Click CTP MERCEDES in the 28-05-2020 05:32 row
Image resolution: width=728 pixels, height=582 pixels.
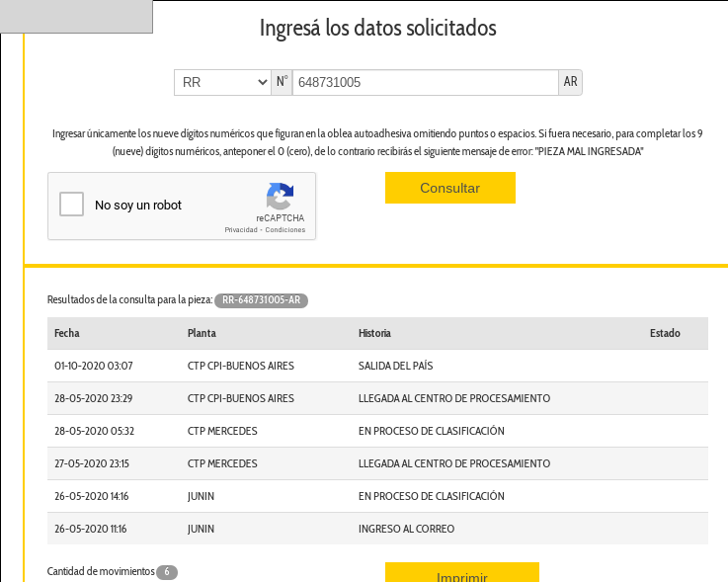pyautogui.click(x=222, y=431)
